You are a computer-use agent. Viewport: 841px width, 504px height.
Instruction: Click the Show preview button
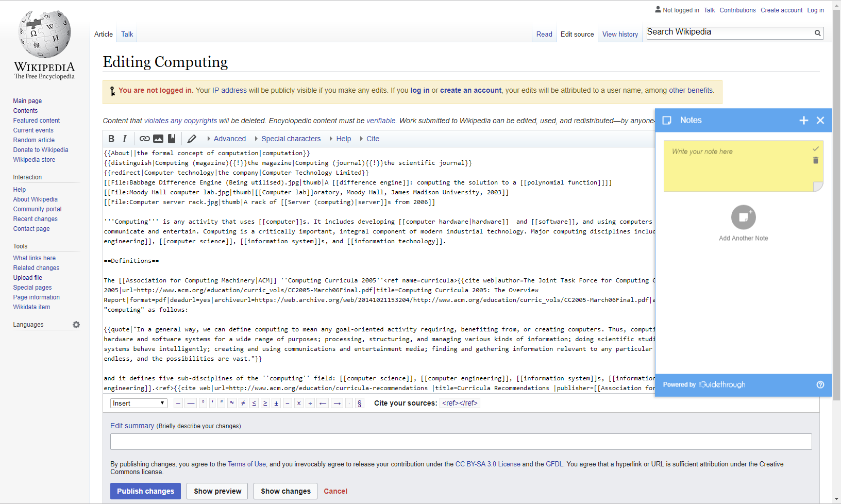pyautogui.click(x=217, y=491)
